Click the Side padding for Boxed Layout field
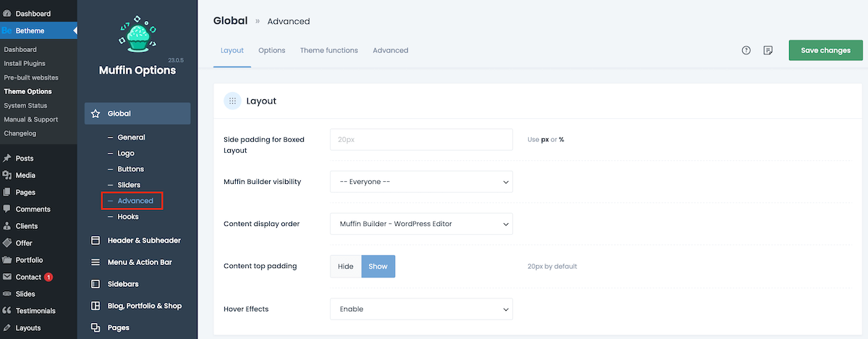Viewport: 868px width, 339px height. point(421,140)
